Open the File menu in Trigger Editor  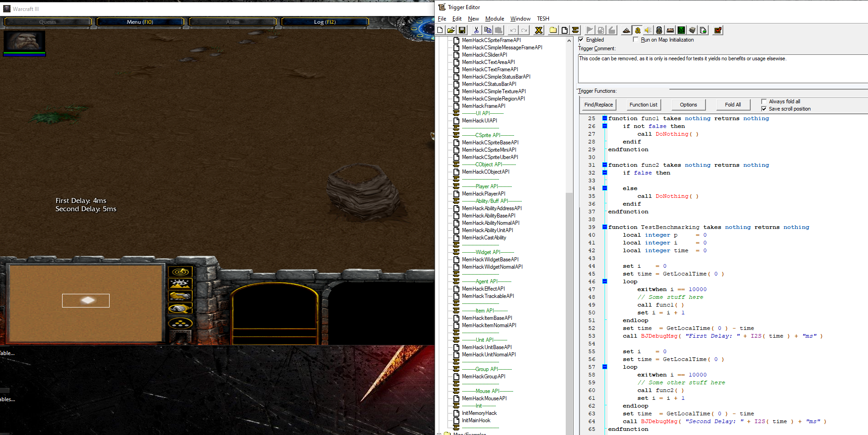[x=442, y=19]
